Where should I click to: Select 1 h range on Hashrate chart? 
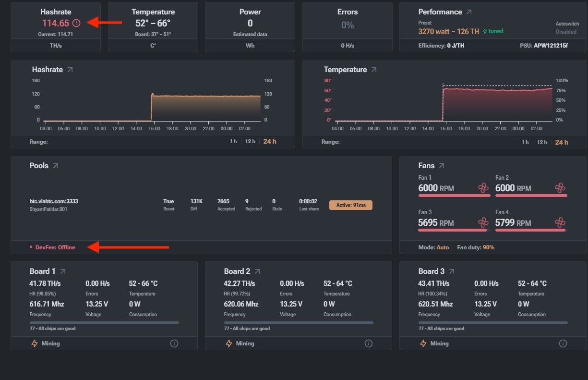[x=233, y=142]
